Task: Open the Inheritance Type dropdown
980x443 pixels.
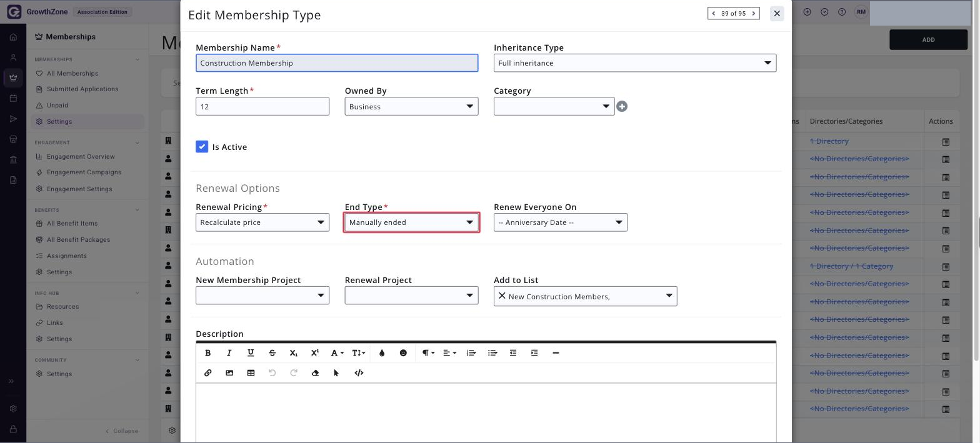Action: click(x=635, y=63)
